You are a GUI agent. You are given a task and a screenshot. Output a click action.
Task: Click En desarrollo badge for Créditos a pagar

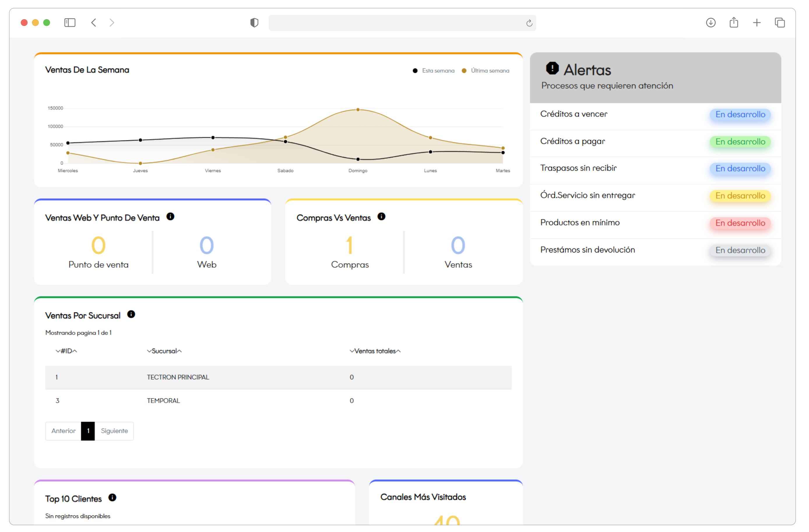740,142
